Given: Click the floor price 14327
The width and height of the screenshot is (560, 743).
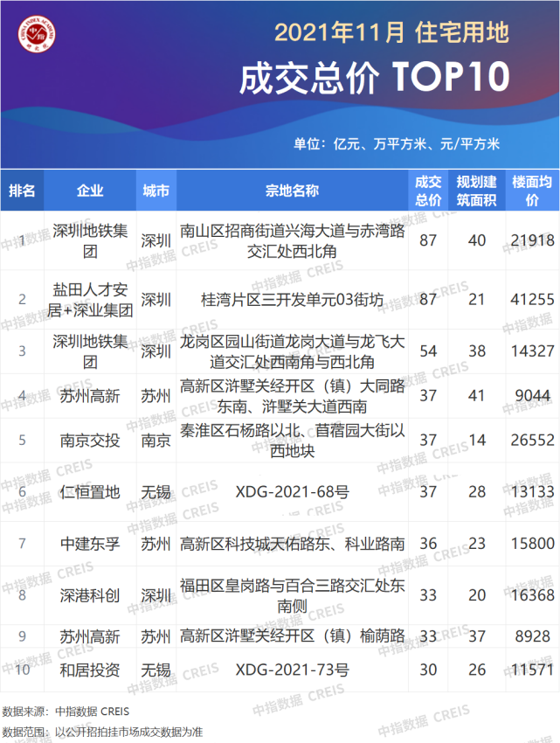Looking at the screenshot, I should [532, 351].
